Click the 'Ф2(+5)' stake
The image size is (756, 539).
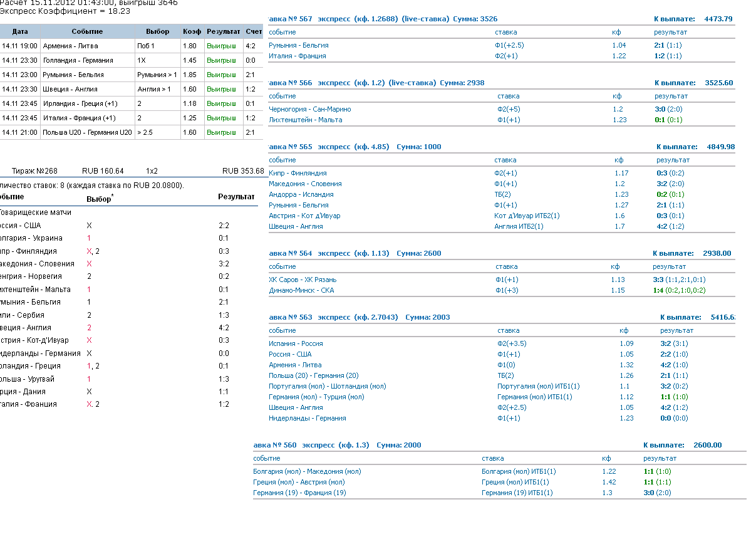pos(509,109)
